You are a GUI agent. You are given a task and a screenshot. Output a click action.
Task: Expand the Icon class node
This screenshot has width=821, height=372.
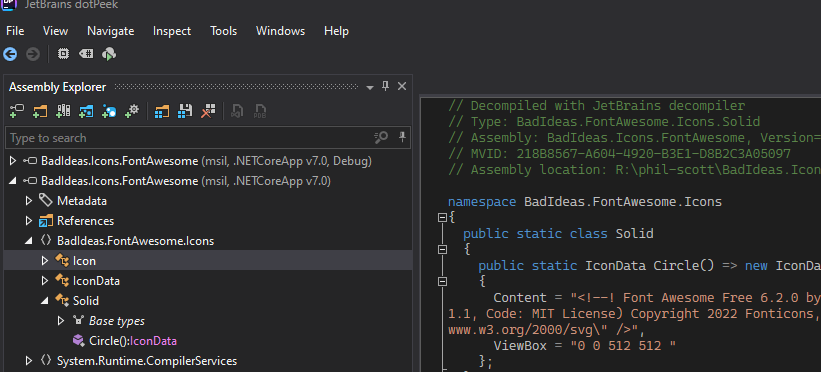[x=45, y=260]
